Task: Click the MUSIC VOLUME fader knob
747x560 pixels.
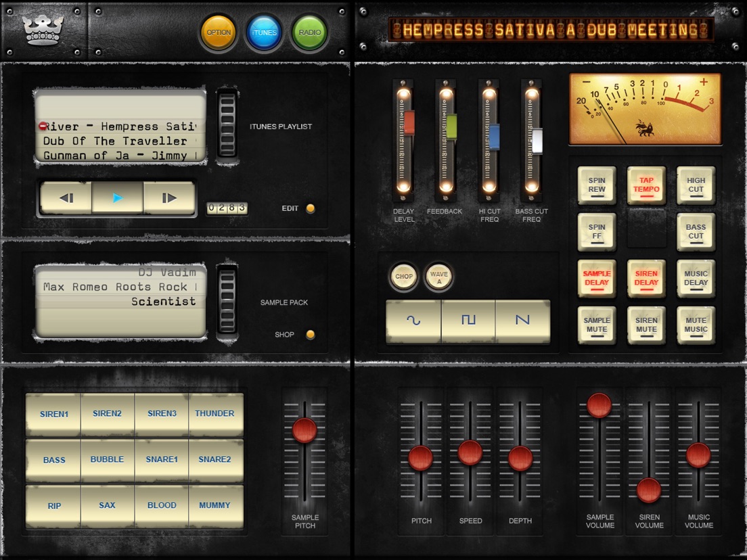Action: pos(698,454)
